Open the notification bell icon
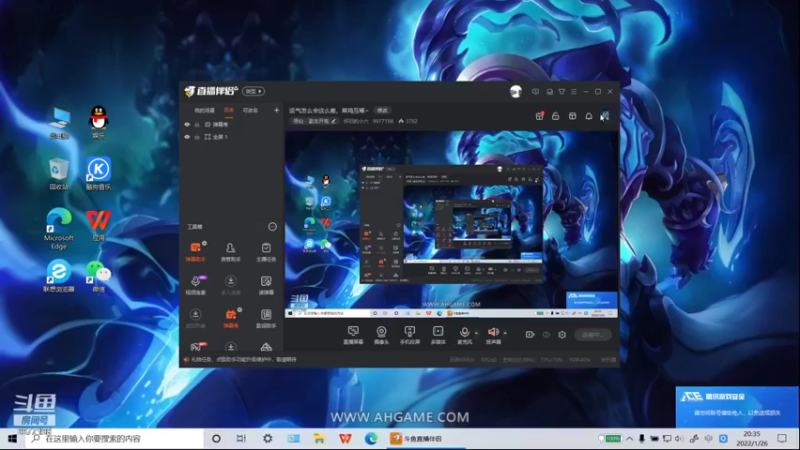 point(589,116)
